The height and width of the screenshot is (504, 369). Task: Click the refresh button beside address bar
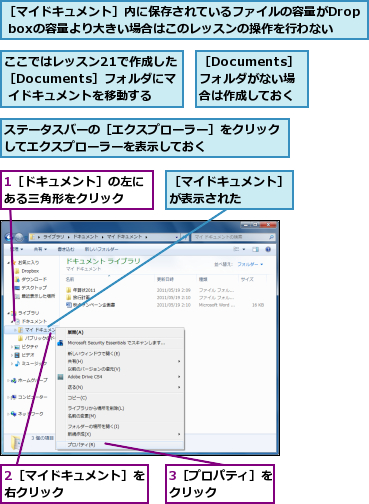(x=185, y=237)
